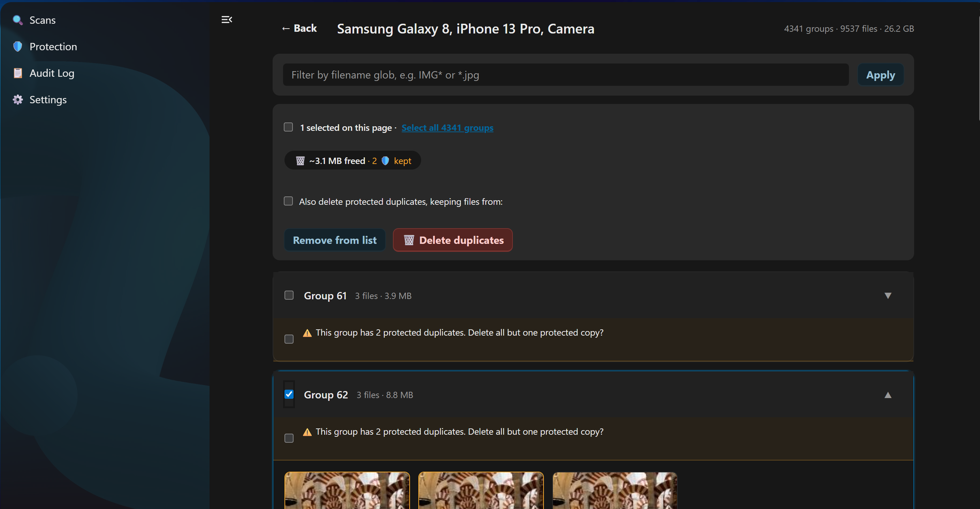
Task: Open second Group 62 photo thumbnail
Action: (481, 491)
